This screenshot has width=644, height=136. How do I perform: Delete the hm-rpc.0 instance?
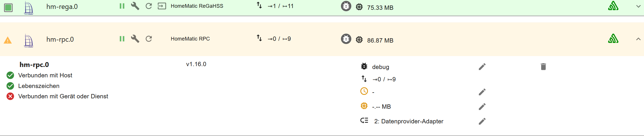click(x=543, y=67)
